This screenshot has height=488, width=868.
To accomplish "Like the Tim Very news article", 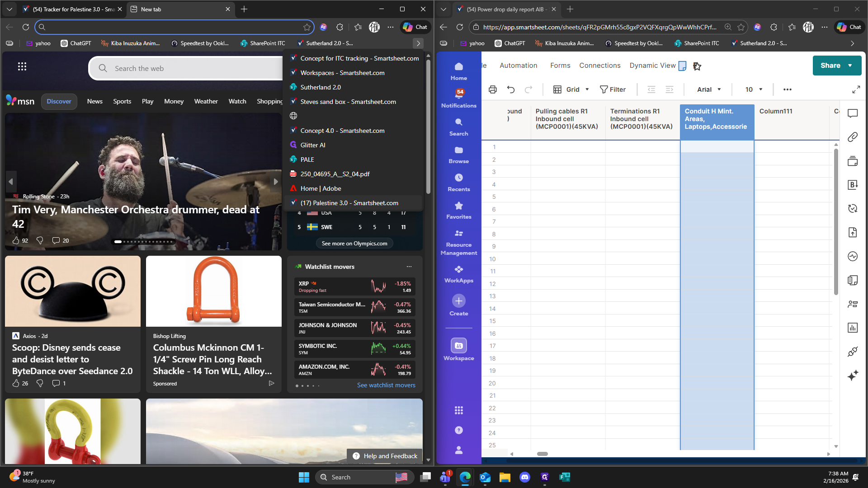I will click(16, 240).
